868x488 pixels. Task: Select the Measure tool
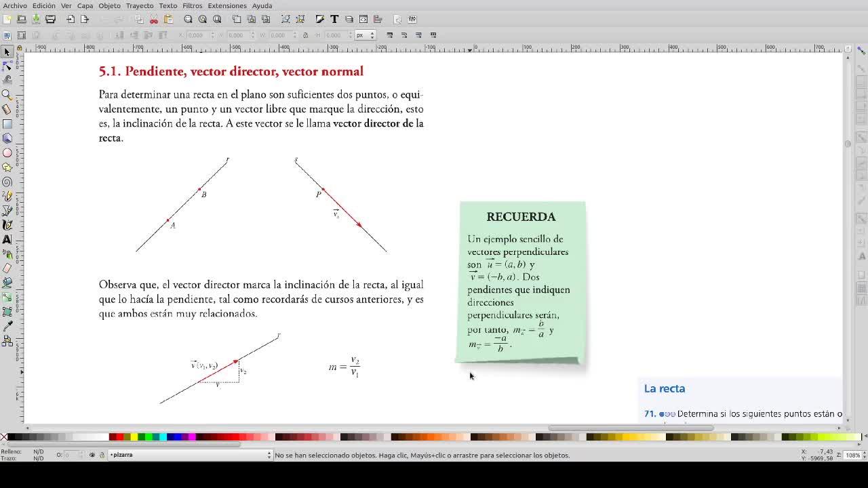pos(7,109)
